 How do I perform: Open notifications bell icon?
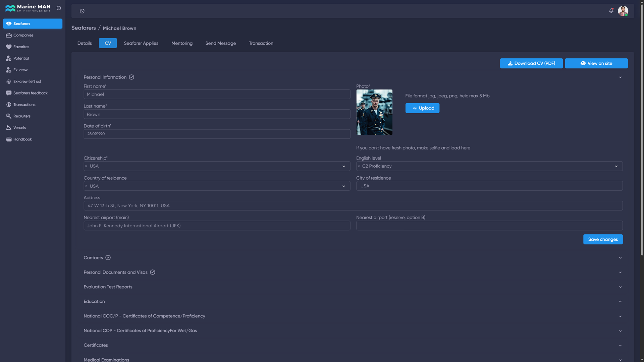(611, 11)
